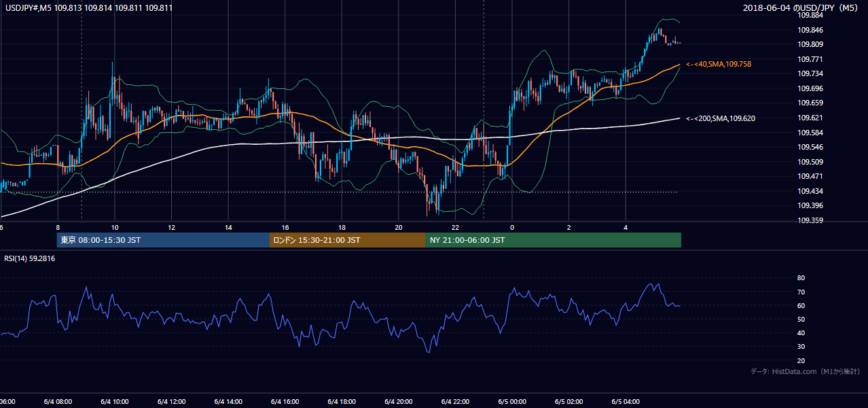868x408 pixels.
Task: Click price level 109.696 on the axis
Action: [810, 88]
